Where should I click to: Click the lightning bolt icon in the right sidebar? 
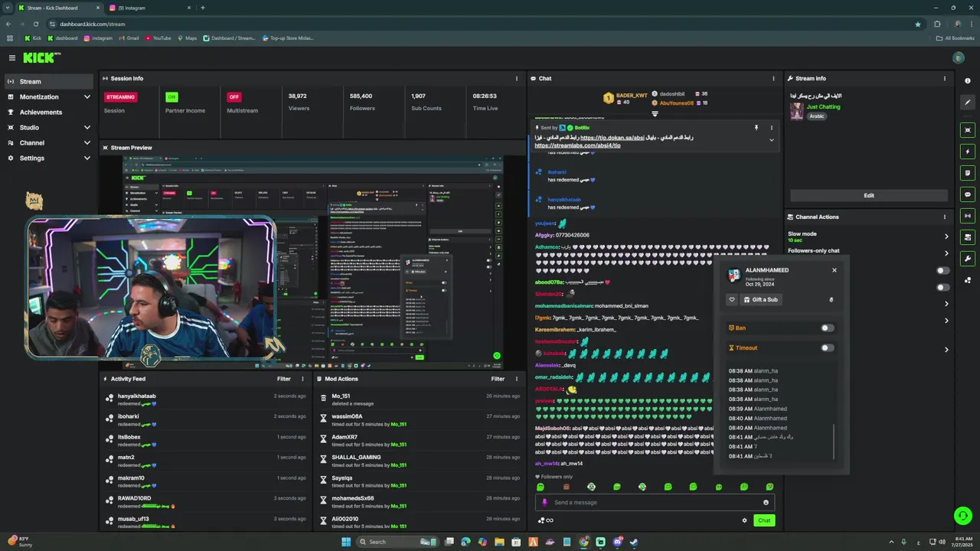coord(968,152)
